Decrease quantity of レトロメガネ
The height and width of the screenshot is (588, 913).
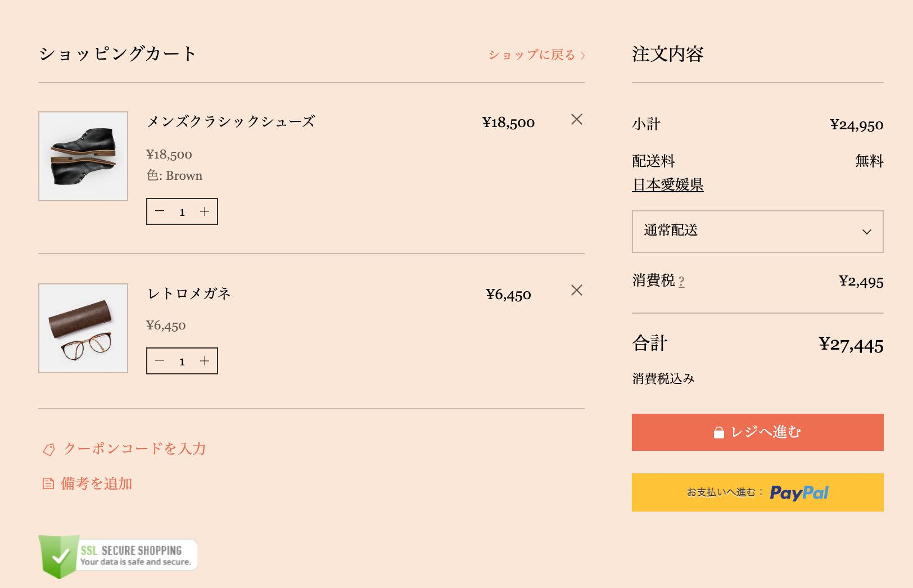160,361
